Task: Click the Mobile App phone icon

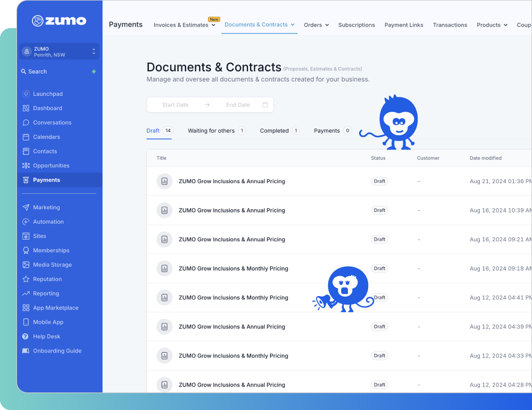Action: click(26, 322)
